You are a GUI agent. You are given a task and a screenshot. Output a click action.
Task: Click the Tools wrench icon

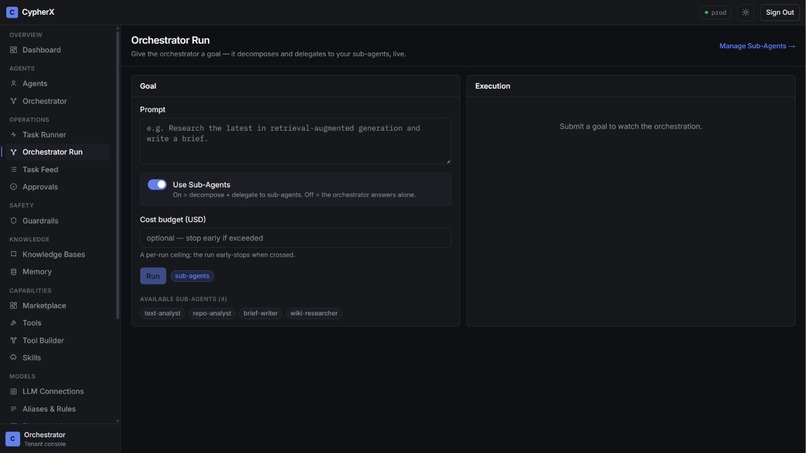coord(13,323)
